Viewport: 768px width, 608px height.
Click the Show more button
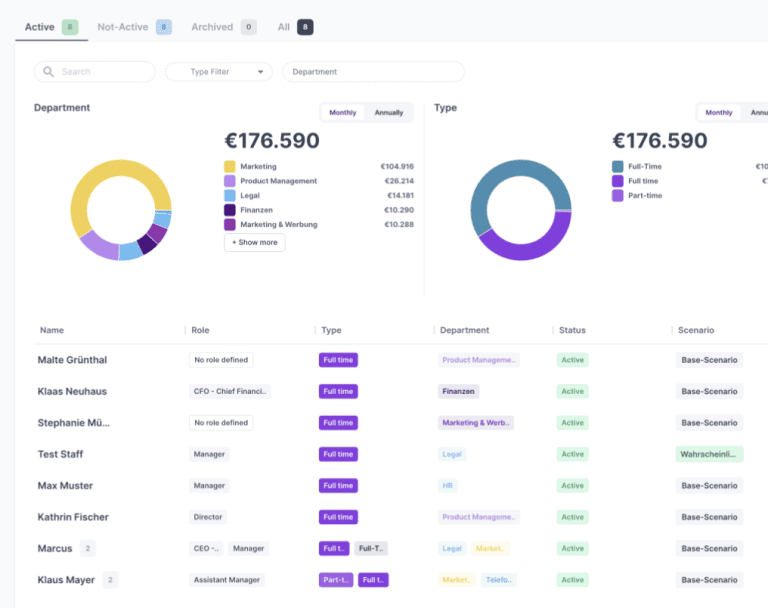(255, 242)
